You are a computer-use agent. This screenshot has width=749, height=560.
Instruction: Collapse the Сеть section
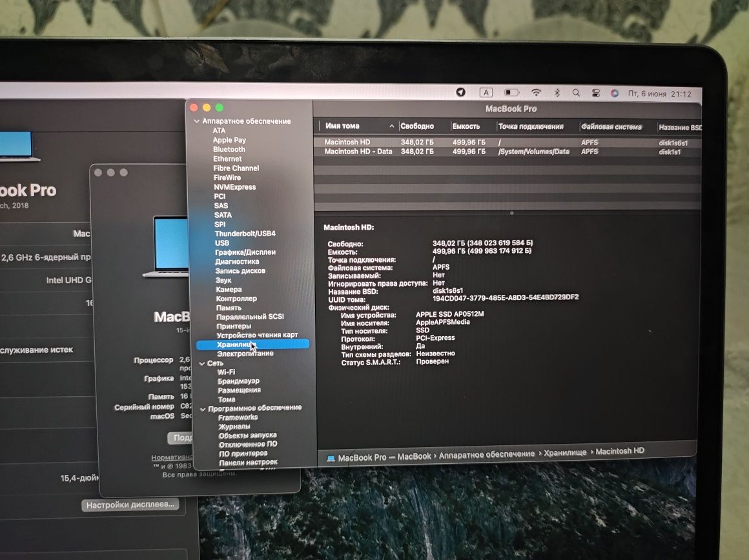pyautogui.click(x=202, y=363)
